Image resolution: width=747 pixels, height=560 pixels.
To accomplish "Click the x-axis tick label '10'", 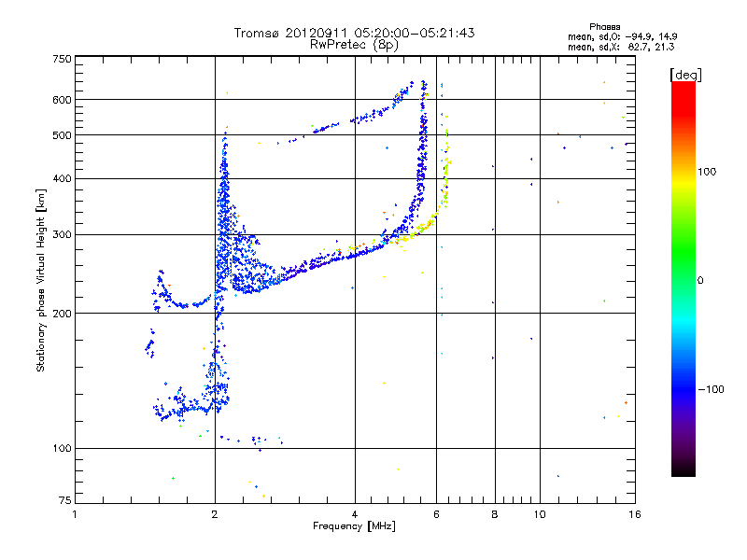I will 540,514.
